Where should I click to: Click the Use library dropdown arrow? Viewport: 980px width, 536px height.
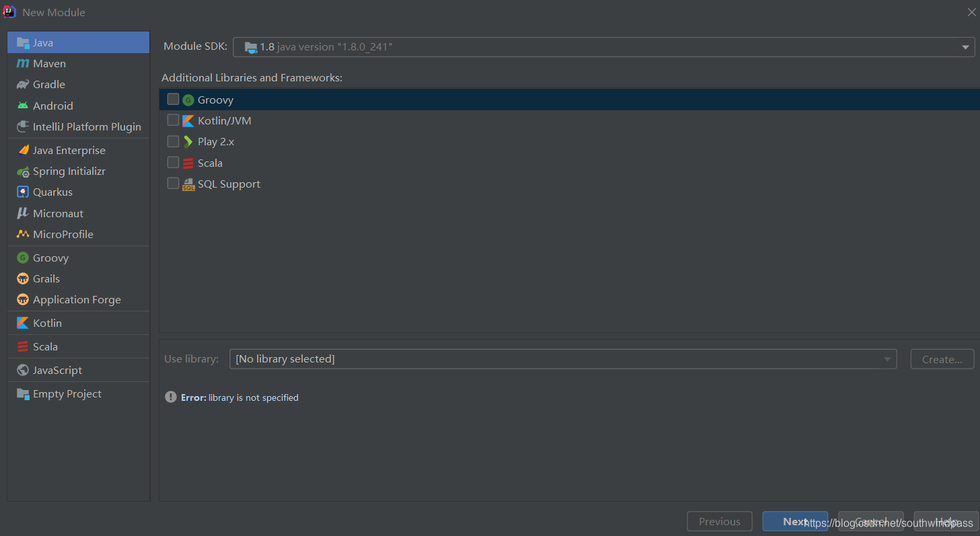(887, 359)
